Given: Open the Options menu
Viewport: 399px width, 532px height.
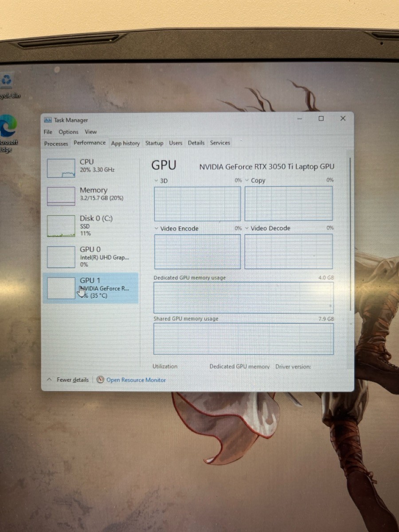Looking at the screenshot, I should pos(68,132).
